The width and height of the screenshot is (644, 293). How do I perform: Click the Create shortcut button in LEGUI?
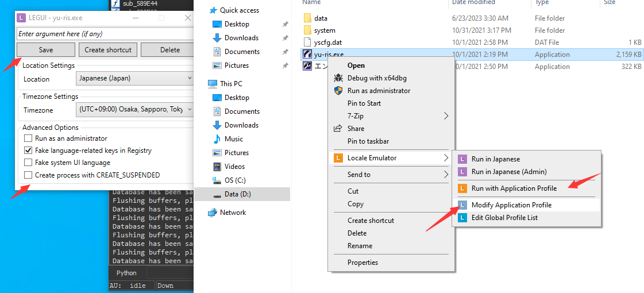coord(108,50)
